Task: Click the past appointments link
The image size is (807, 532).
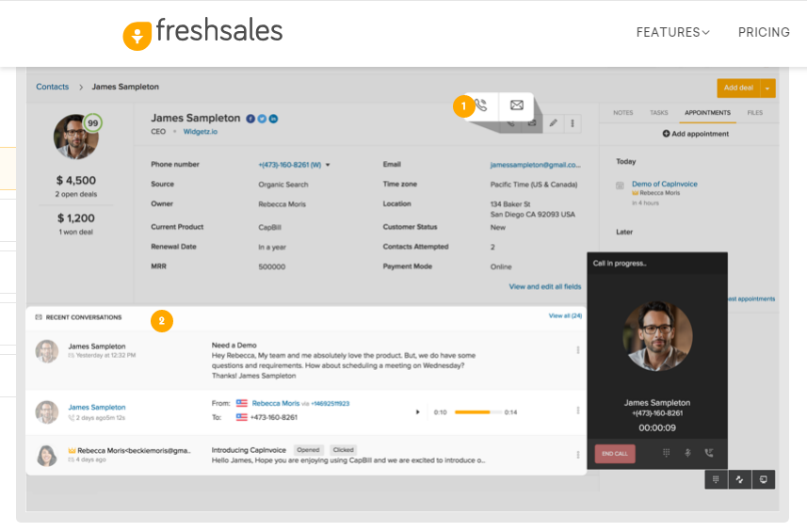Action: [751, 298]
